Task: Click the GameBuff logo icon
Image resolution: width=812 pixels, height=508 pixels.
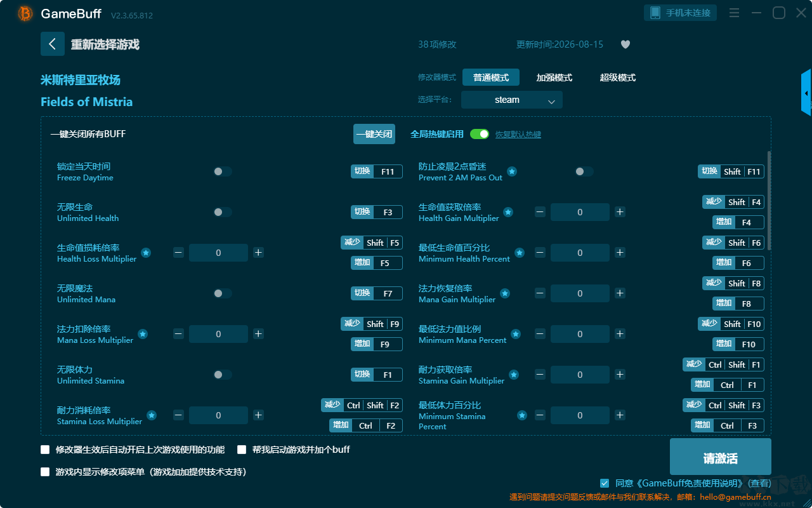Action: coord(25,13)
